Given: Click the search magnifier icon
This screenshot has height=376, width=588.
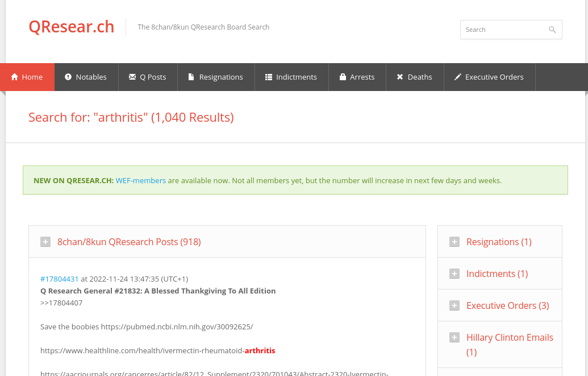Looking at the screenshot, I should tap(552, 30).
